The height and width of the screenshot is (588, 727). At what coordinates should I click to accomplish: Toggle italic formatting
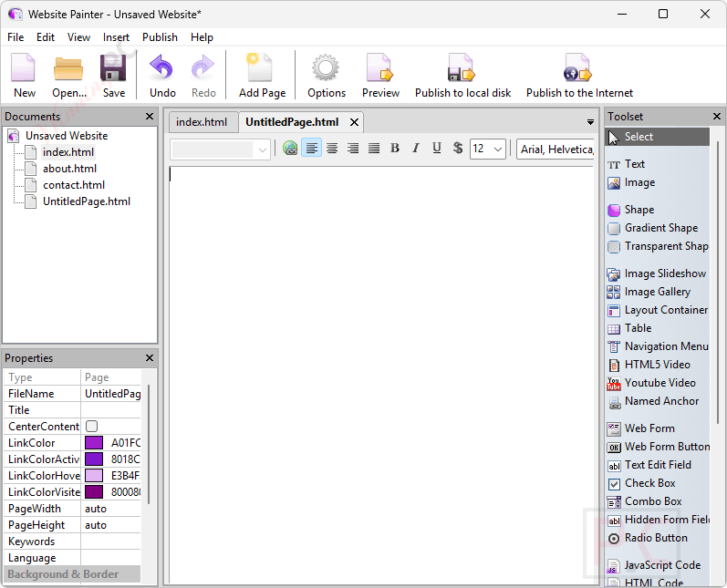415,149
